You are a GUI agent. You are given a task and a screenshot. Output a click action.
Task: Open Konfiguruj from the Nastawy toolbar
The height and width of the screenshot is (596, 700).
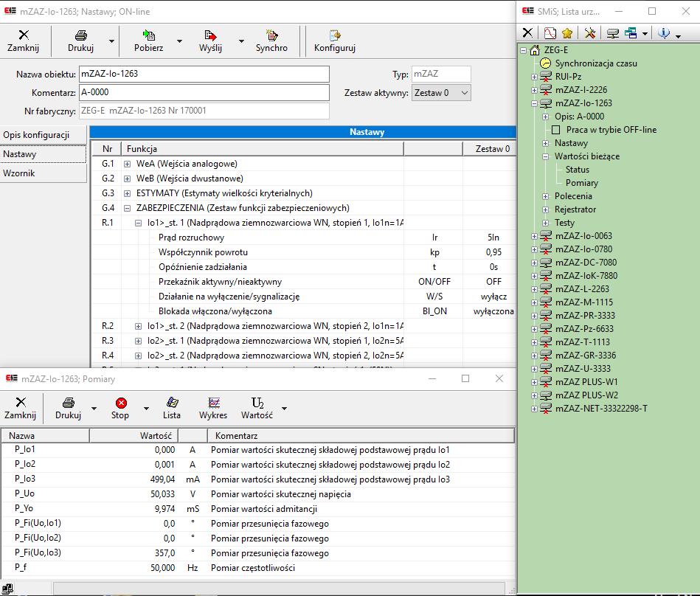pyautogui.click(x=334, y=41)
